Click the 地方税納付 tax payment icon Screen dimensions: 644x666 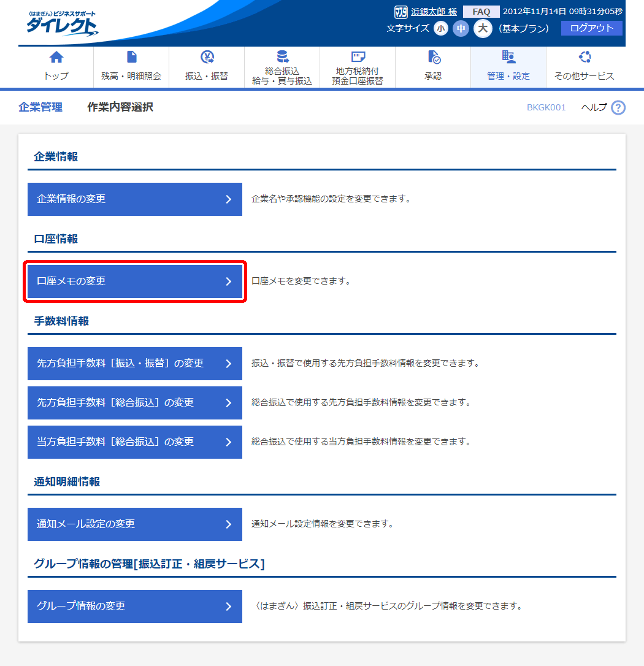coord(358,57)
